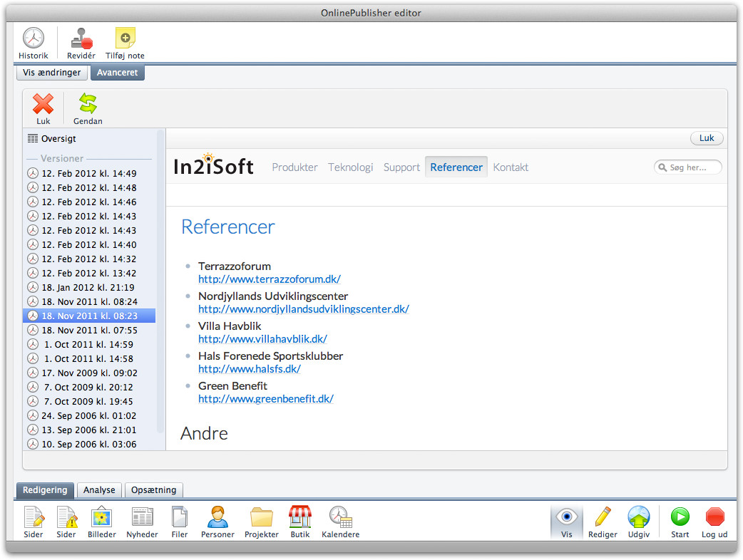743x560 pixels.
Task: Open the Billeder section icon
Action: coord(101,517)
